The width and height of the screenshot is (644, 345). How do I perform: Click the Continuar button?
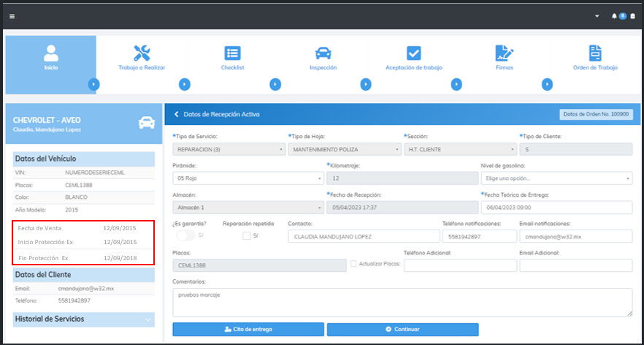click(x=402, y=330)
